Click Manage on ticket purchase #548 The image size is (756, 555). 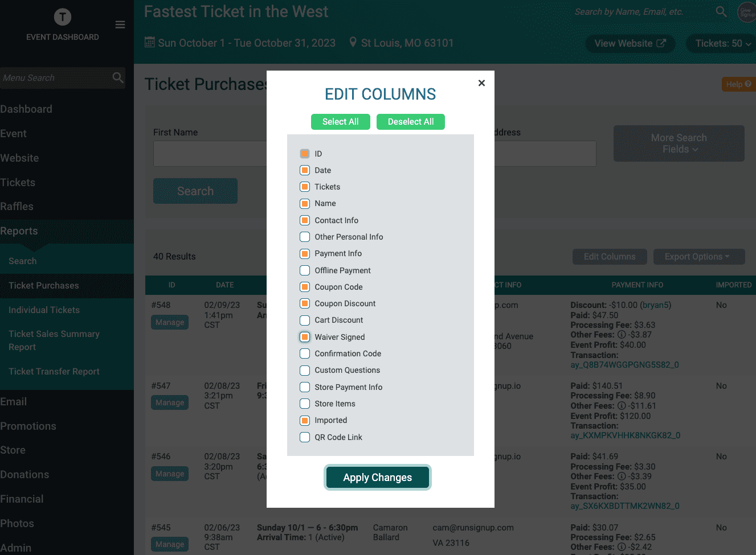click(170, 322)
